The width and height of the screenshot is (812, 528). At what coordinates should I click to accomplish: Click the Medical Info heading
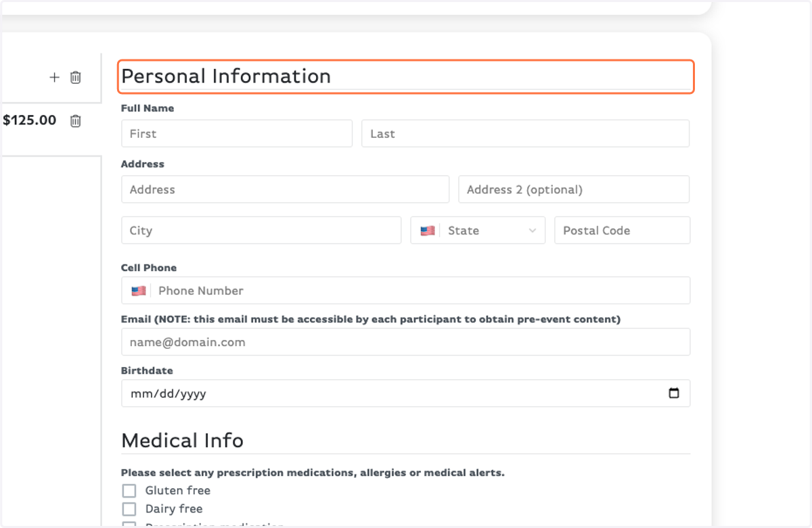pos(182,441)
